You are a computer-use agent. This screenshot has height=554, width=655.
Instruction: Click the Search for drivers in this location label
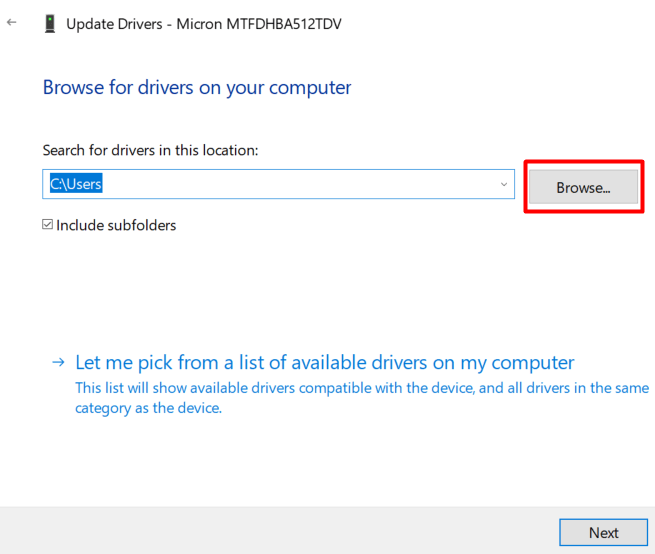click(150, 150)
